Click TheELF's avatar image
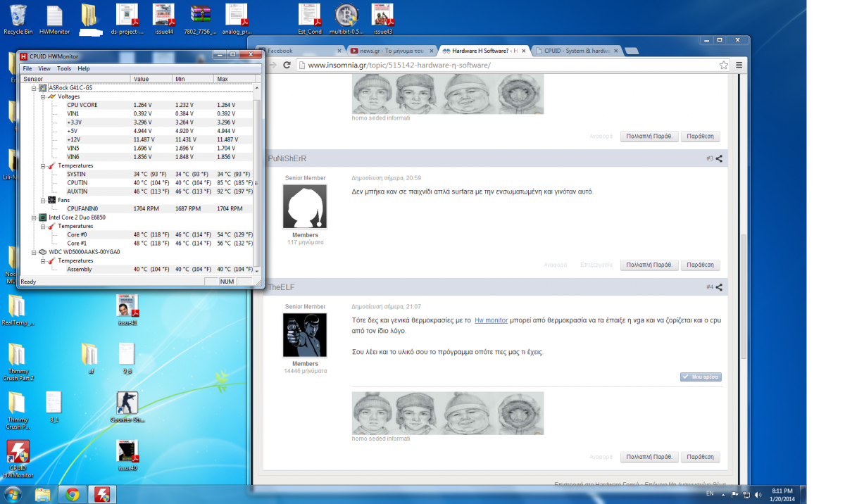The image size is (845, 504). [x=305, y=335]
